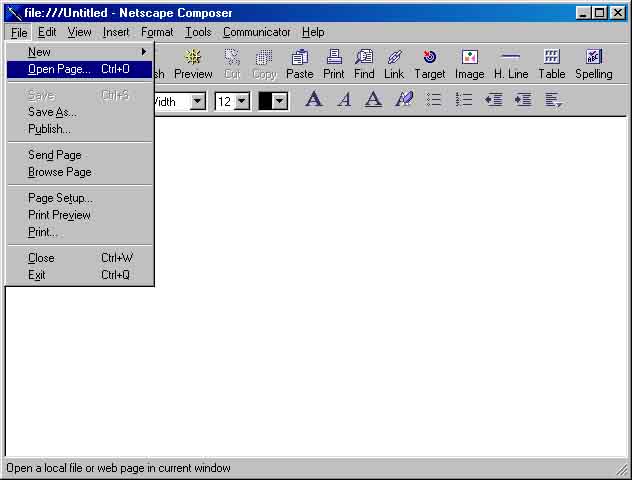Choose Send Page from File menu

[x=80, y=155]
